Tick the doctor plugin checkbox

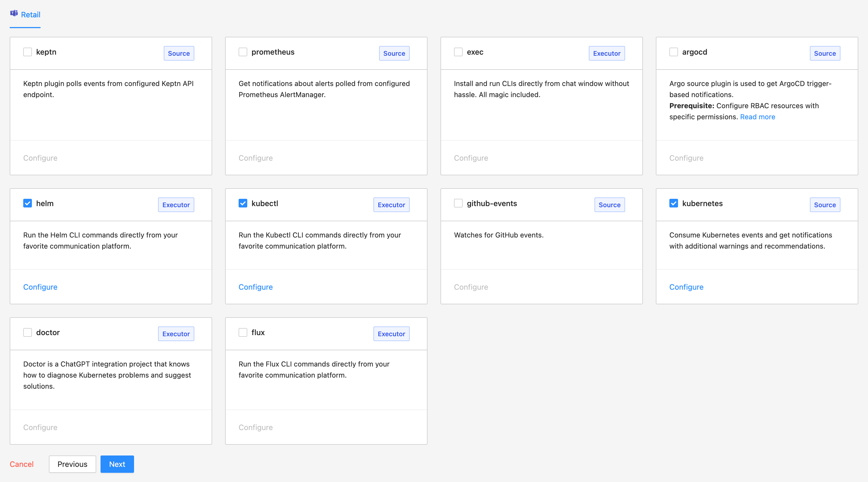coord(28,333)
